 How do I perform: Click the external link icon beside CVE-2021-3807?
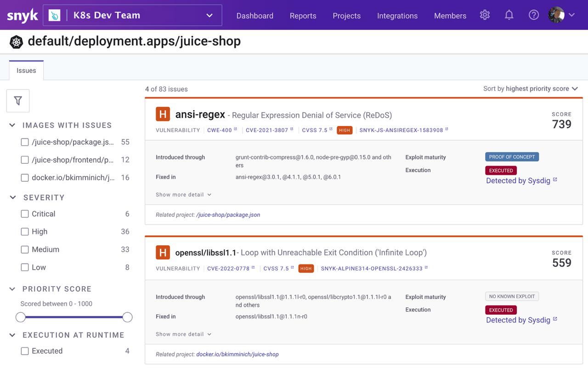click(x=292, y=129)
